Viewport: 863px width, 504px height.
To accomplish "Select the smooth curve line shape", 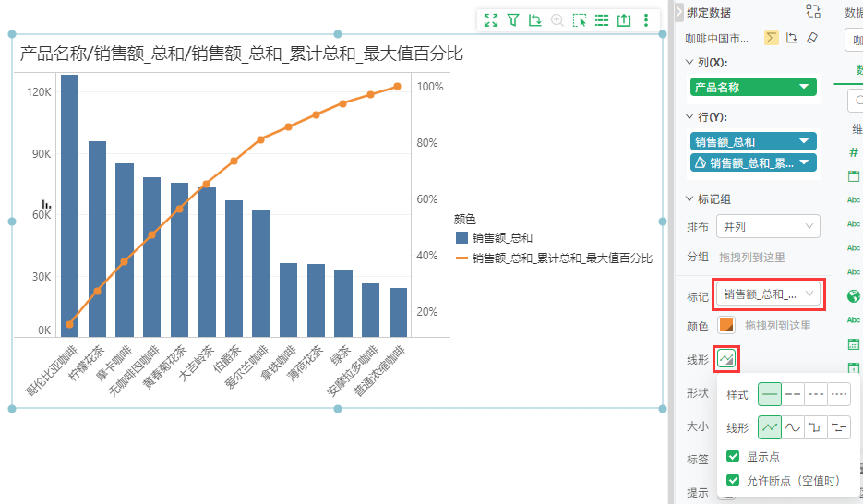I will coord(793,427).
